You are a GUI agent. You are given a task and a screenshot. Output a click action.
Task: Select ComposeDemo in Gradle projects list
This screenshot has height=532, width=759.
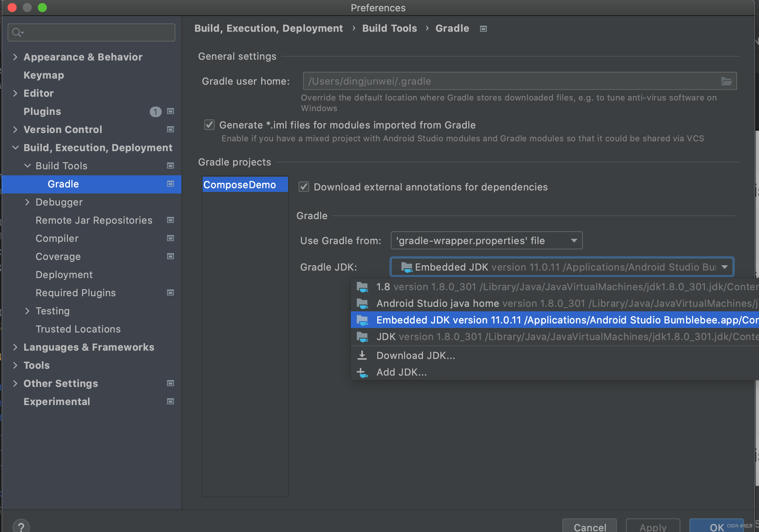tap(240, 185)
